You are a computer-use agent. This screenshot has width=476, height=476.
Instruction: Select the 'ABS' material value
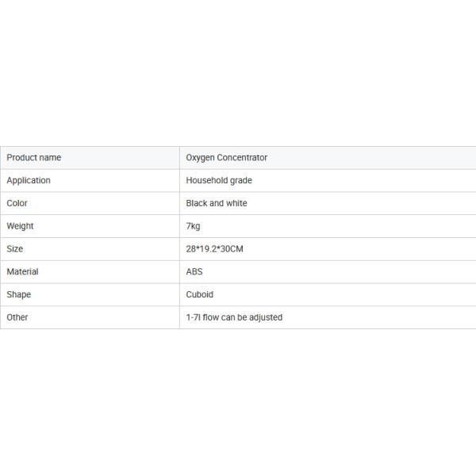(x=194, y=271)
